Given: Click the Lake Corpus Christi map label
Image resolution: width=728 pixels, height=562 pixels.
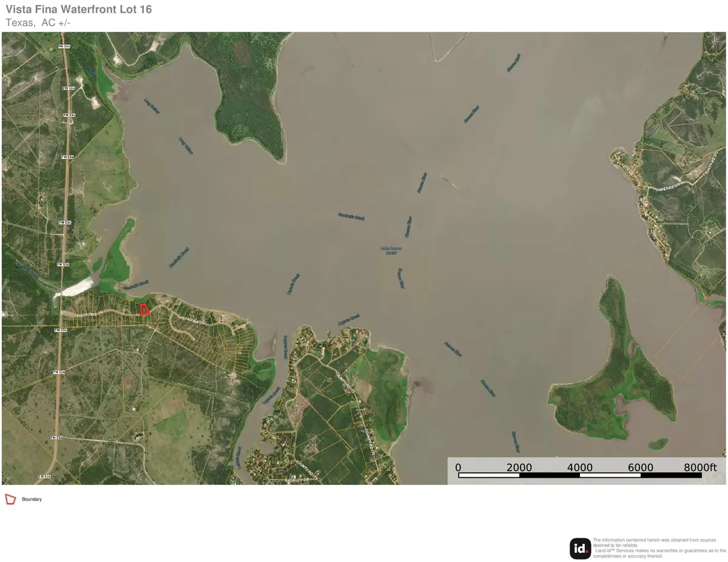Looking at the screenshot, I should [391, 250].
